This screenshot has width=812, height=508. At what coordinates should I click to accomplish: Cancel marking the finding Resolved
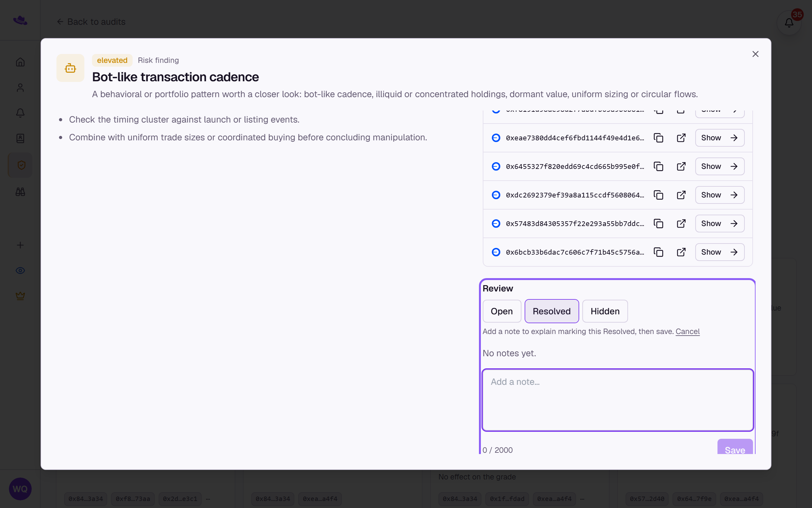(x=688, y=331)
